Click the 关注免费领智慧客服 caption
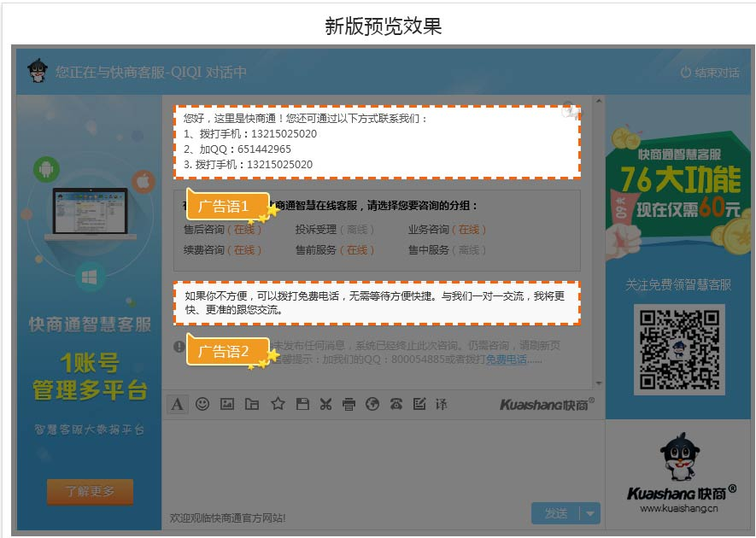This screenshot has width=756, height=538. click(x=678, y=285)
